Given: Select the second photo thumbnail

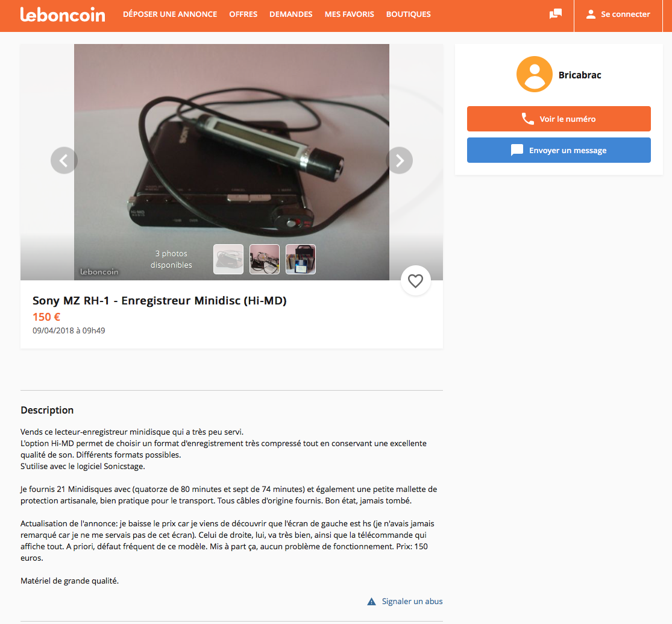Looking at the screenshot, I should pos(265,259).
